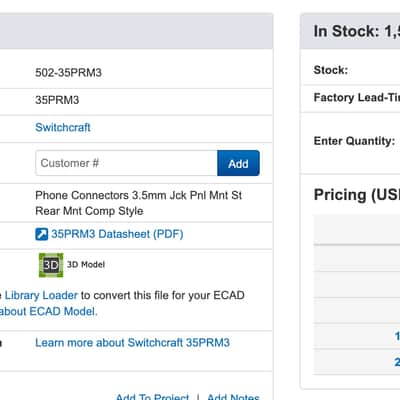Open the 35PRM3 Datasheet (PDF) link
400x400 pixels.
coord(117,234)
